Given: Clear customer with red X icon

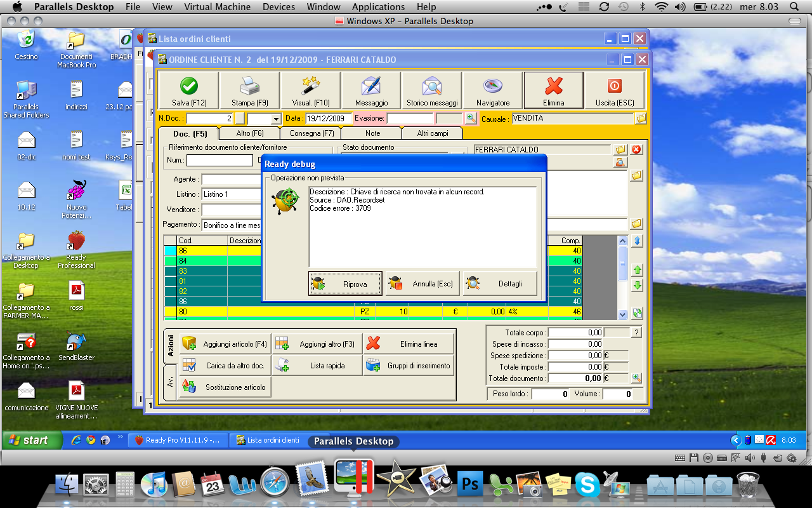Looking at the screenshot, I should click(636, 149).
